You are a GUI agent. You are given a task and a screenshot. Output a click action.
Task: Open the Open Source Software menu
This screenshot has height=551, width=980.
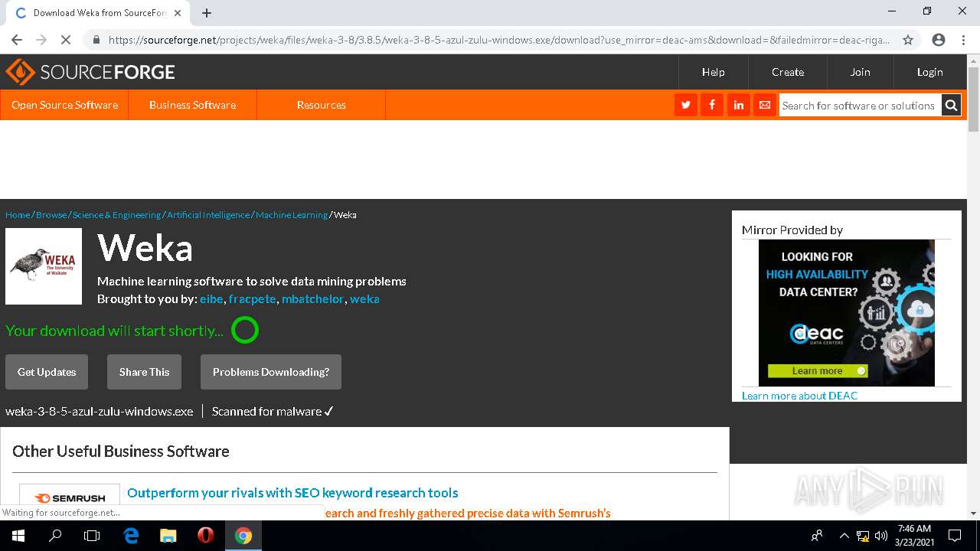[65, 105]
